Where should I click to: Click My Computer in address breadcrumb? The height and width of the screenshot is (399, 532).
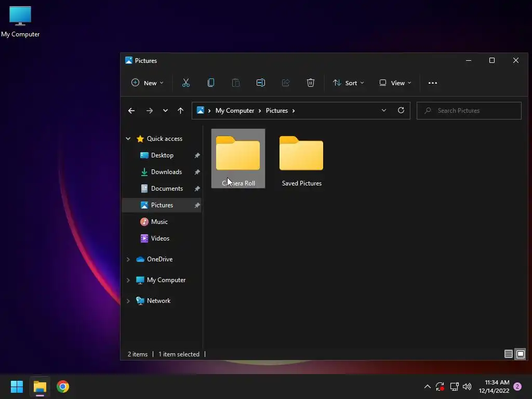click(x=235, y=111)
